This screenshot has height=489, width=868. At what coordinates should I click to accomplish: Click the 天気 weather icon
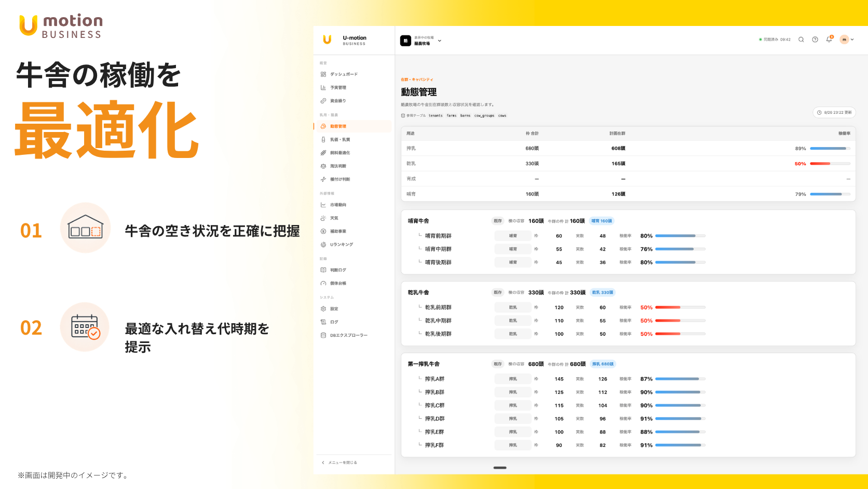(323, 218)
